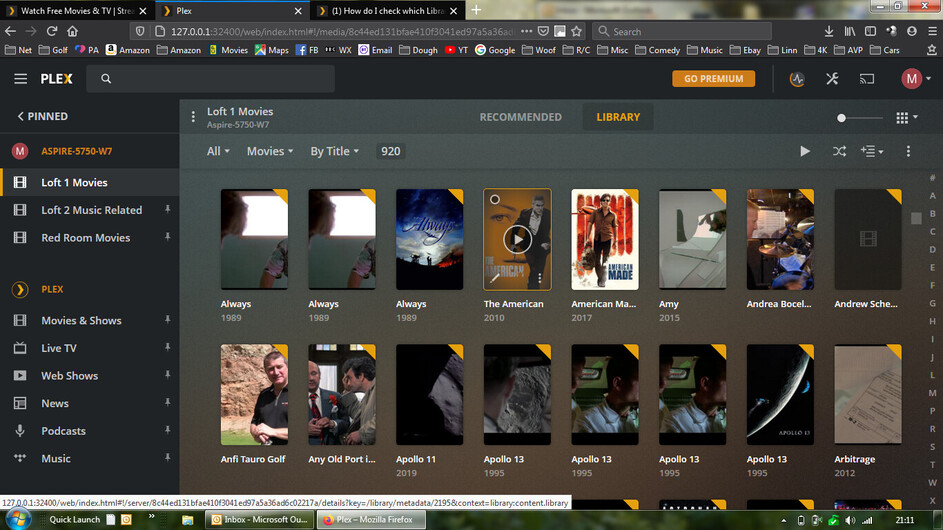Click the GO PREMIUM button
The height and width of the screenshot is (530, 943).
click(713, 79)
